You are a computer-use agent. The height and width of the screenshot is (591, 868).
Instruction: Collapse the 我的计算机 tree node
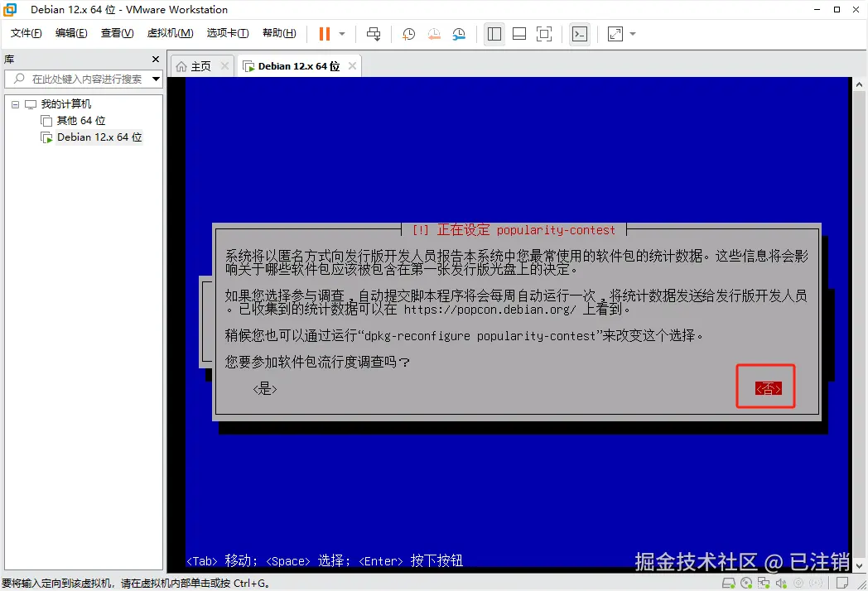[13, 103]
